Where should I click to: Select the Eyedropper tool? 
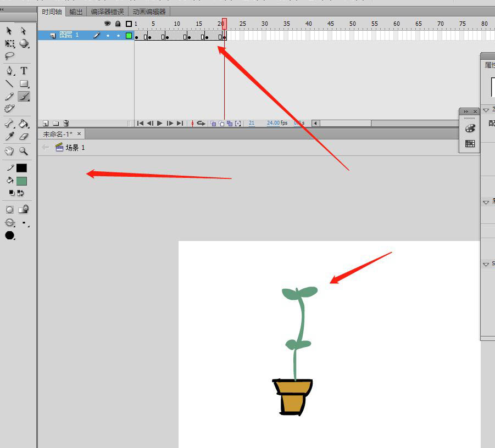(x=9, y=136)
